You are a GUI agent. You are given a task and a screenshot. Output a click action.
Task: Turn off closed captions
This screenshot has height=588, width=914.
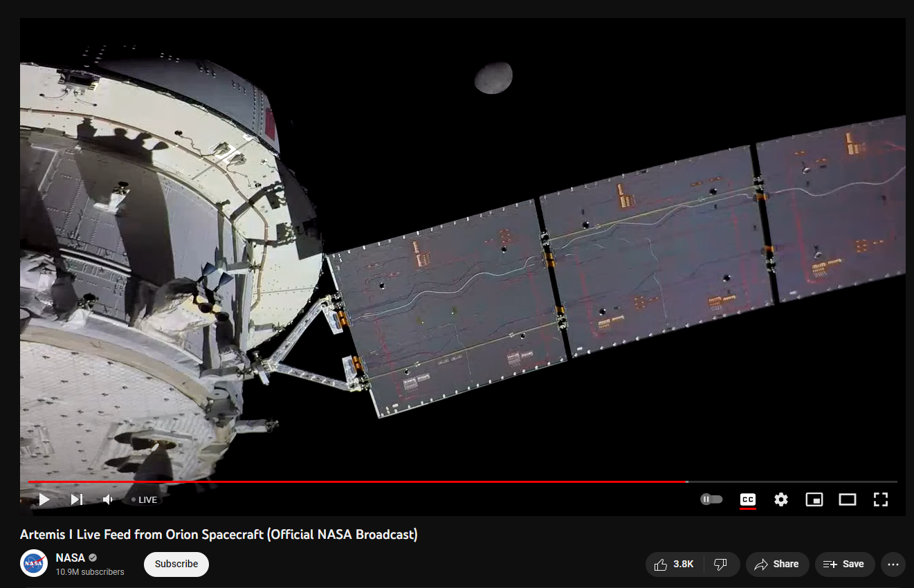click(748, 499)
